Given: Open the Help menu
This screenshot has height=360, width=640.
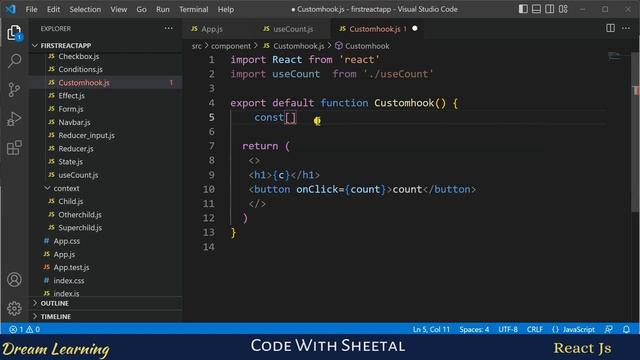Looking at the screenshot, I should pos(225,9).
